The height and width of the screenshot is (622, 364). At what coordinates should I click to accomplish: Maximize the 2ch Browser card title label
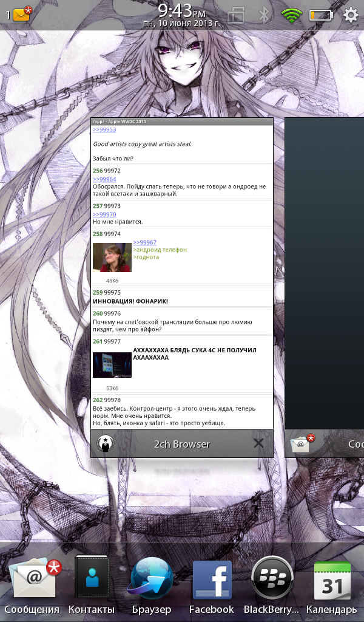(x=182, y=444)
